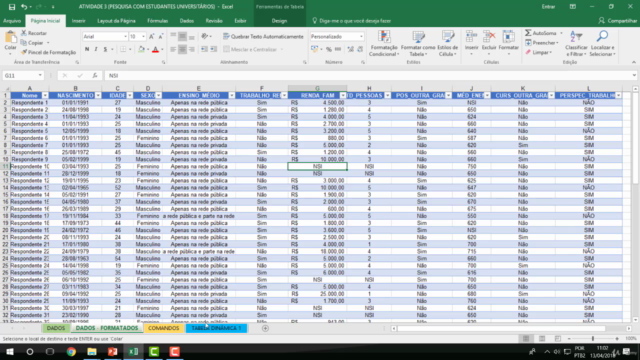Image resolution: width=640 pixels, height=360 pixels.
Task: Open Classificar e Filtrar
Action: click(576, 44)
